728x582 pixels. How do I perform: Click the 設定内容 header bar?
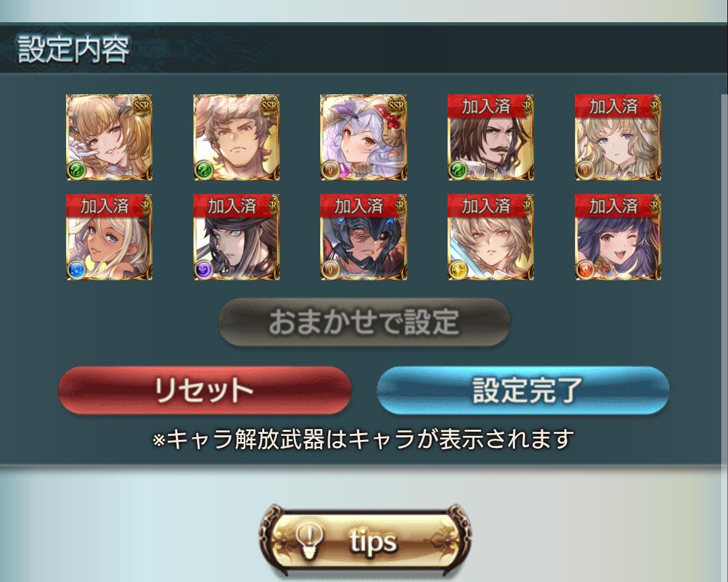[364, 48]
